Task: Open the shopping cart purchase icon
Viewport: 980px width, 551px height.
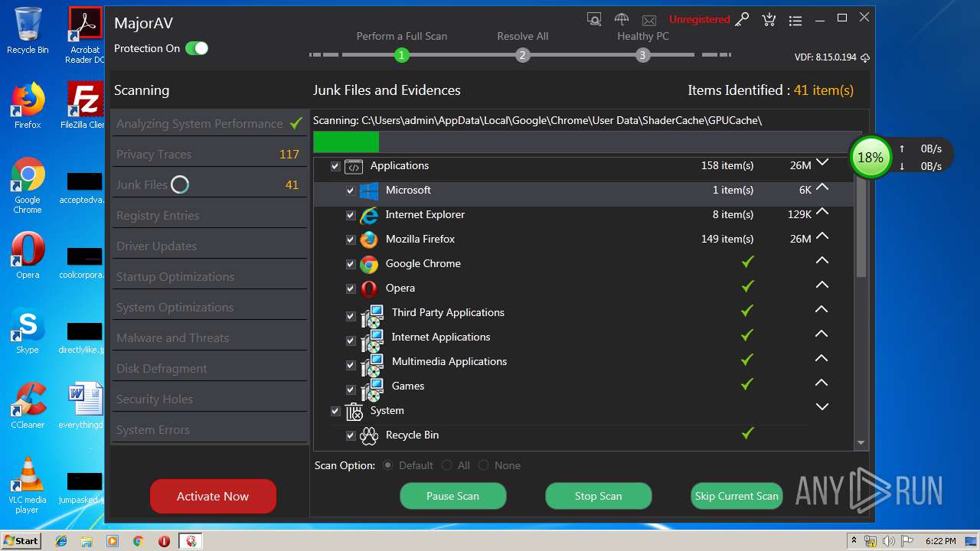Action: 769,19
